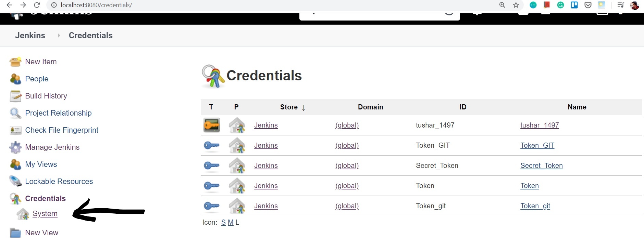Open the Pocket extension icon

(x=588, y=5)
